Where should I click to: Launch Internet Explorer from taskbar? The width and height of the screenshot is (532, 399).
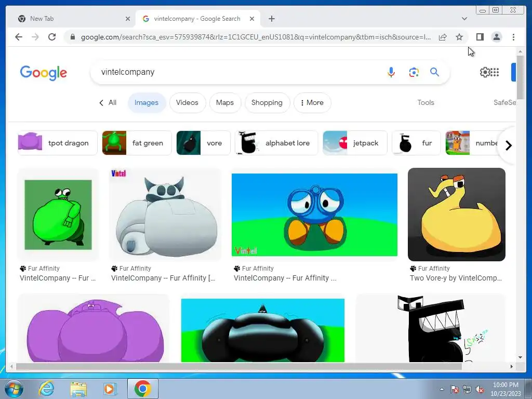[46, 389]
